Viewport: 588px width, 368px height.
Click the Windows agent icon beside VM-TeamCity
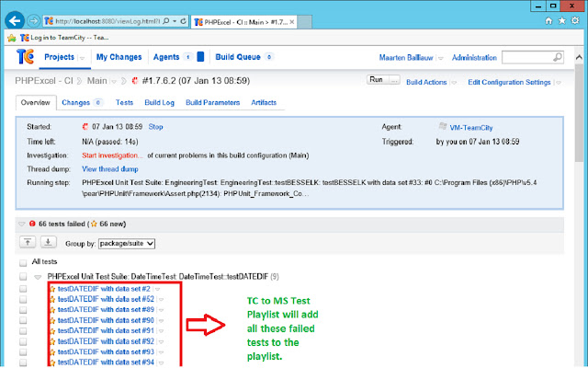pos(443,126)
